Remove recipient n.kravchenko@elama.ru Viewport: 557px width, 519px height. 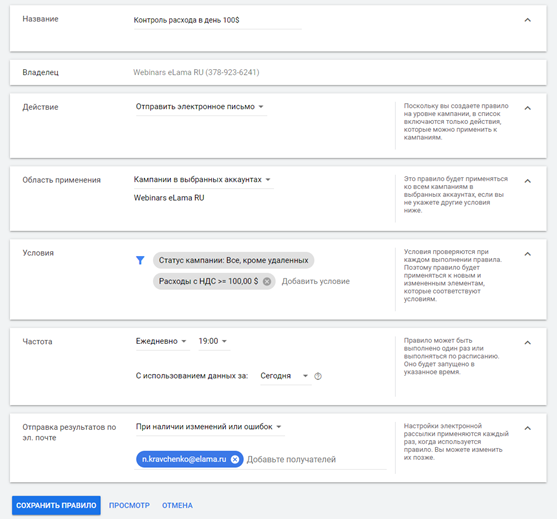tap(235, 459)
